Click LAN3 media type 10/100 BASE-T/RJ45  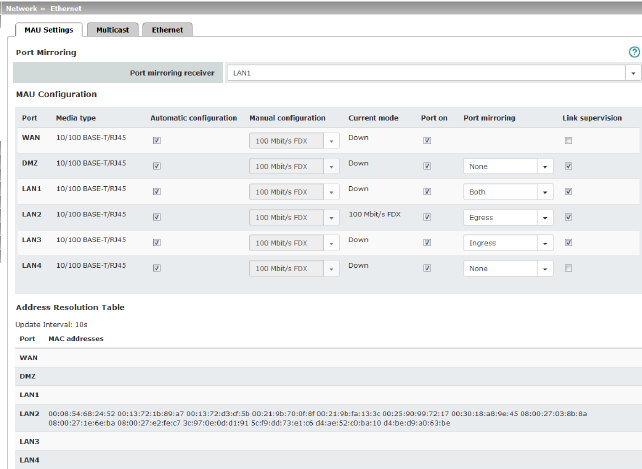click(91, 240)
